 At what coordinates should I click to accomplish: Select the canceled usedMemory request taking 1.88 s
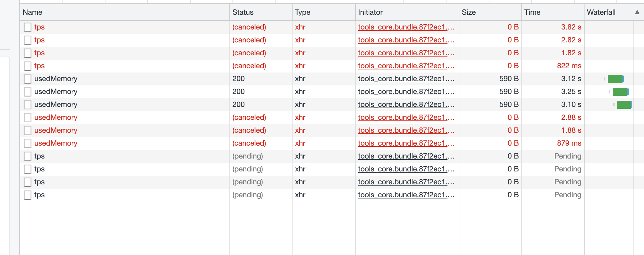(x=56, y=131)
